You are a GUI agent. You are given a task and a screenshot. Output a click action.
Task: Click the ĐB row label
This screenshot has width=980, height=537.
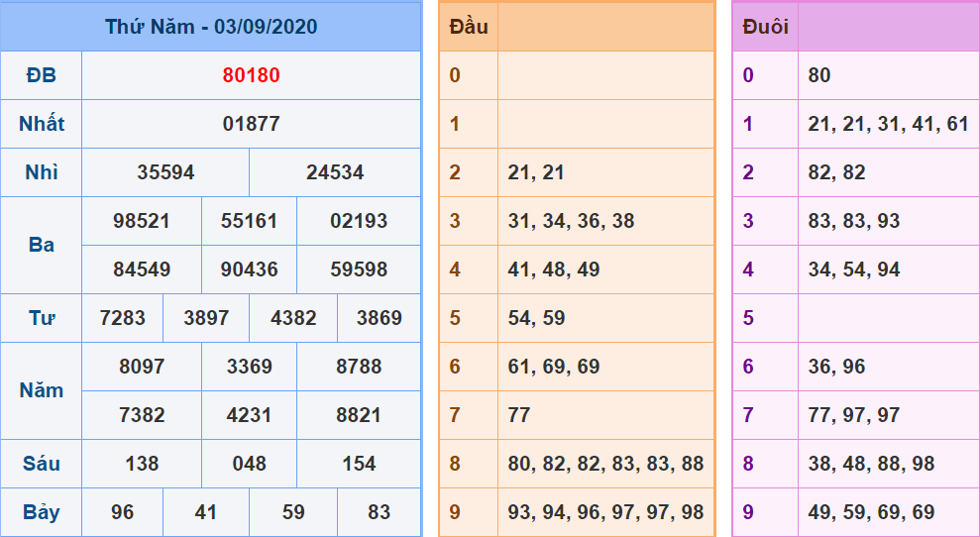tap(42, 75)
